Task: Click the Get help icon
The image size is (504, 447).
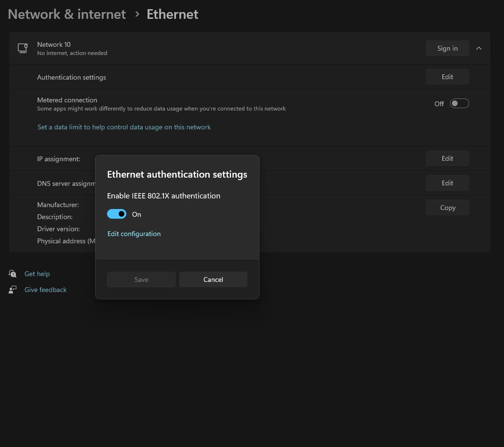Action: pyautogui.click(x=13, y=274)
